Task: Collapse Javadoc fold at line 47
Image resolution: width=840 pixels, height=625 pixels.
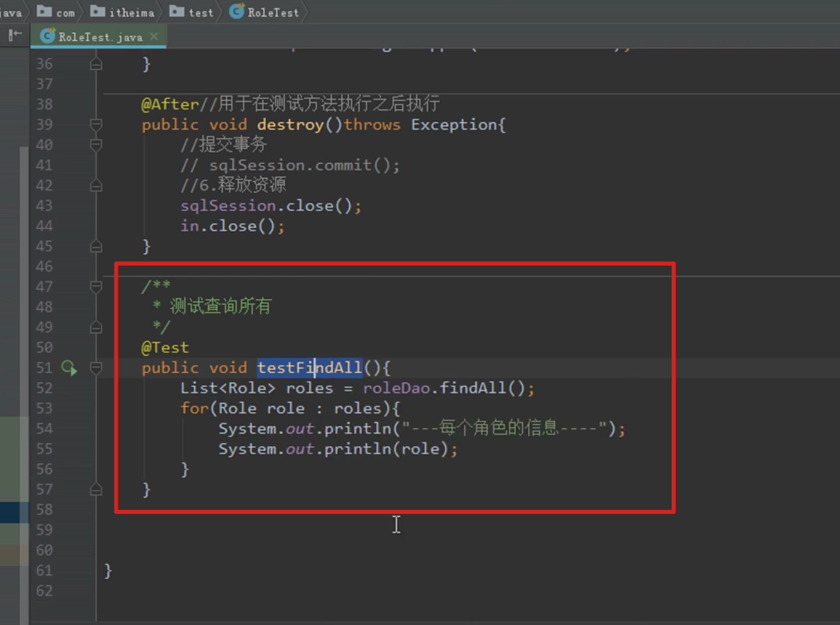Action: tap(96, 287)
